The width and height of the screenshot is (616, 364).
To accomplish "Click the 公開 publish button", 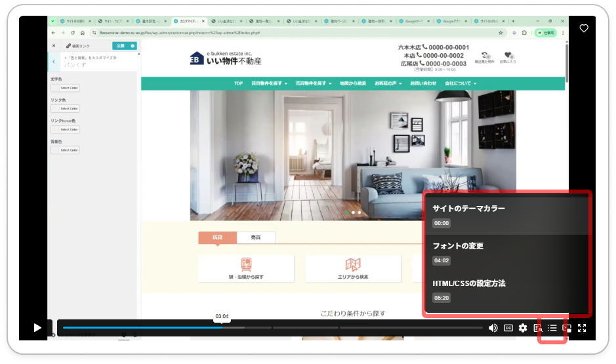I will [x=121, y=46].
